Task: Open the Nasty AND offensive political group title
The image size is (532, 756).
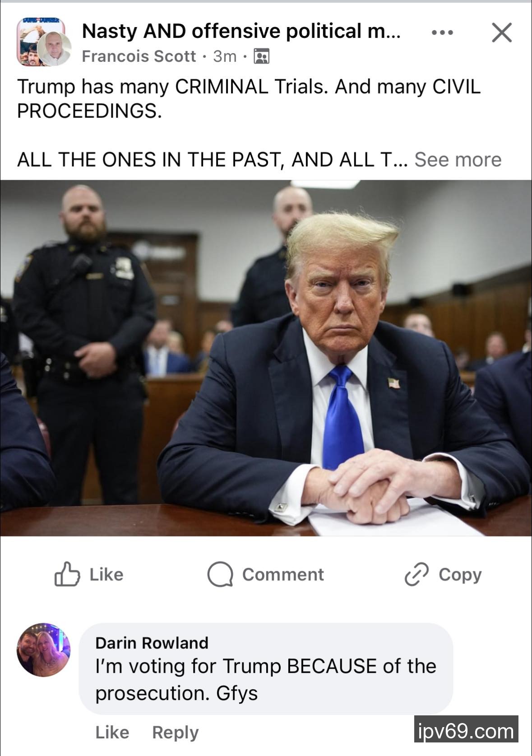Action: (x=241, y=31)
